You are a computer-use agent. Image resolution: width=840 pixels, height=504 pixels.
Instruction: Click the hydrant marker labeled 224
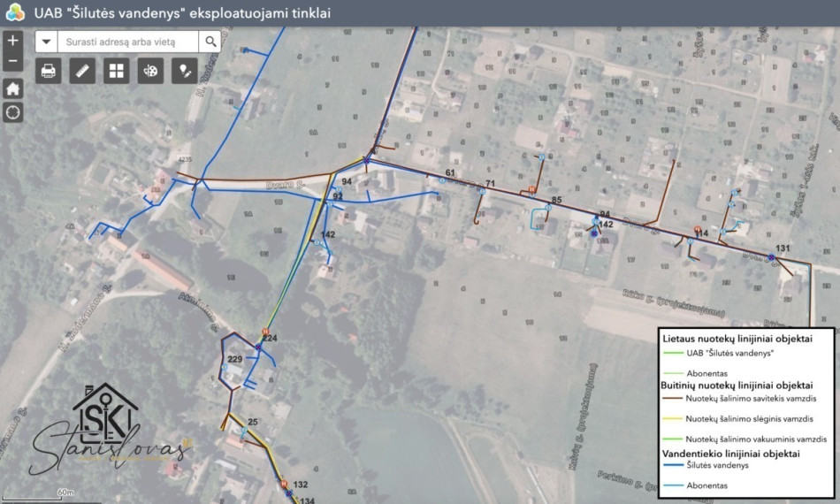[265, 332]
